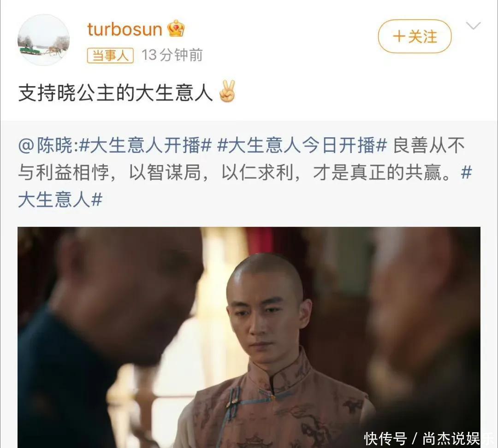The image size is (498, 448).
Task: Click the 大生意人# hashtag on the last line
Action: 60,200
